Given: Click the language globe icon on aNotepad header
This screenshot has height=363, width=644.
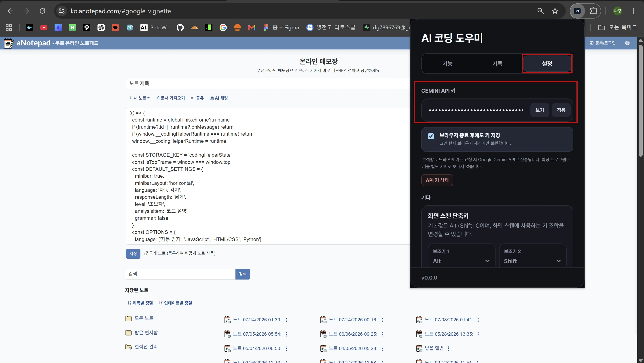Looking at the screenshot, I should click(x=627, y=43).
